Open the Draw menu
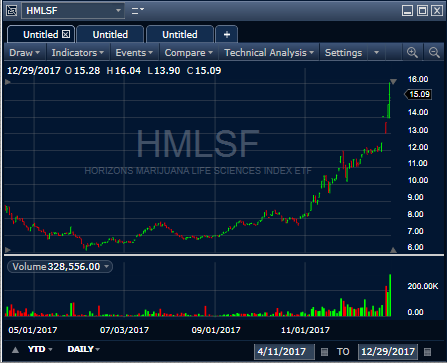Screen dimensions: 447x363 (x=25, y=53)
